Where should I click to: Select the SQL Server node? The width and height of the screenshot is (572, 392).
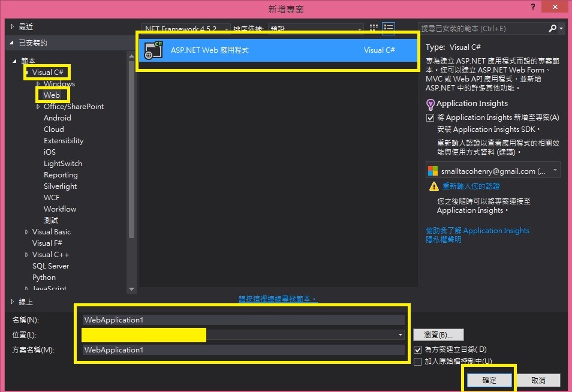(x=51, y=266)
